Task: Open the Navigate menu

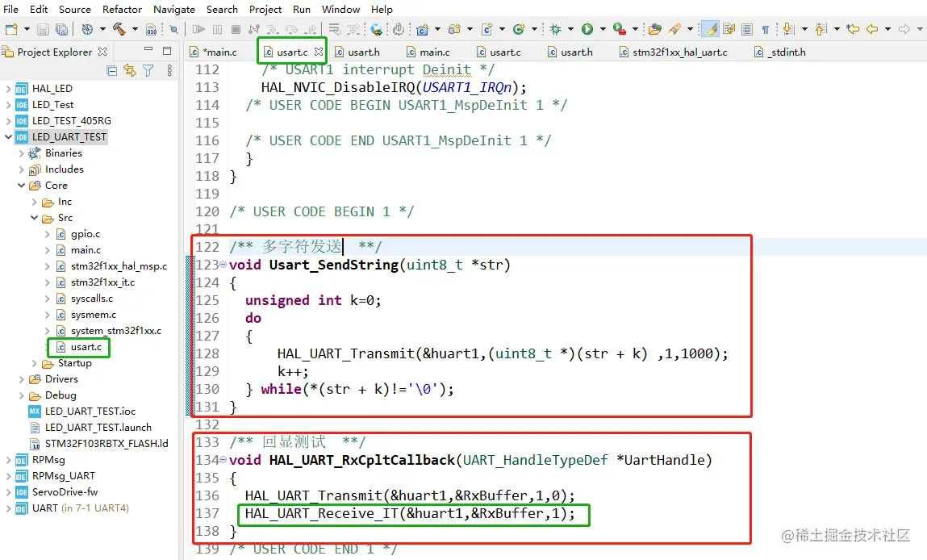Action: pos(173,10)
